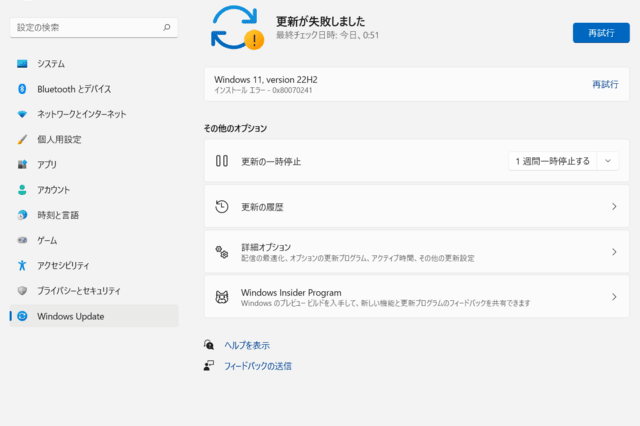Click the Windows 11, version 22H2 text

[266, 79]
